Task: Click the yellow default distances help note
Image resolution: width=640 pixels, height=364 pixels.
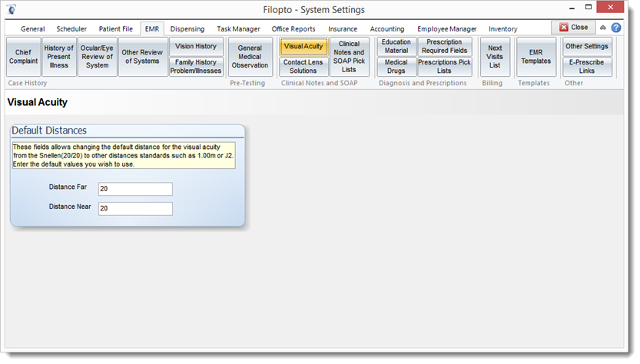Action: click(x=124, y=155)
